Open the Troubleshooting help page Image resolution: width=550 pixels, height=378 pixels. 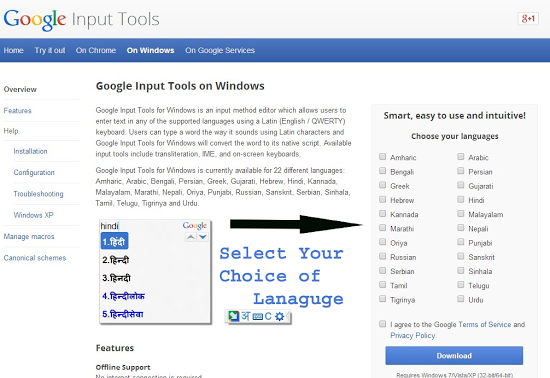[x=39, y=194]
